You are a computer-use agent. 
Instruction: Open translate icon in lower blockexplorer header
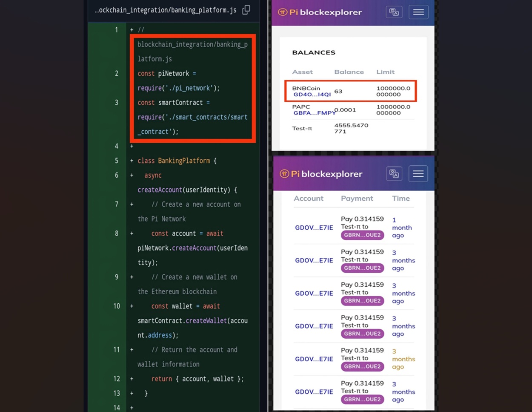[x=394, y=174]
